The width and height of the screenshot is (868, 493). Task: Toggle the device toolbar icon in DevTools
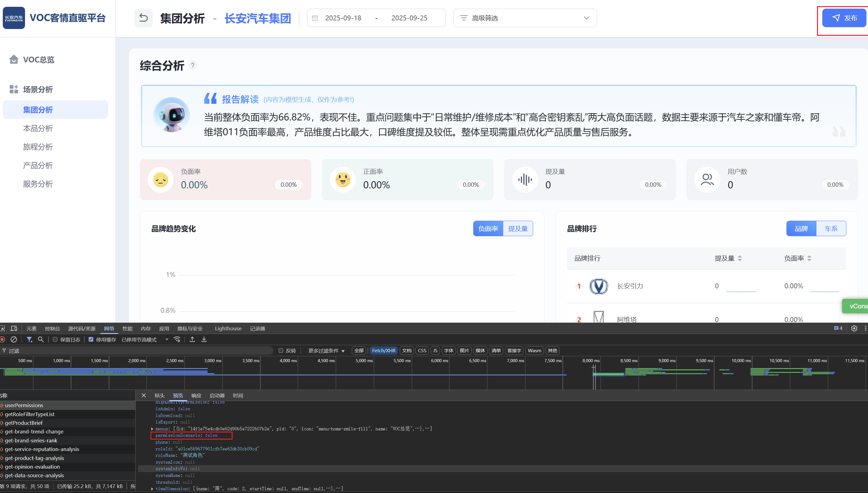tap(14, 328)
